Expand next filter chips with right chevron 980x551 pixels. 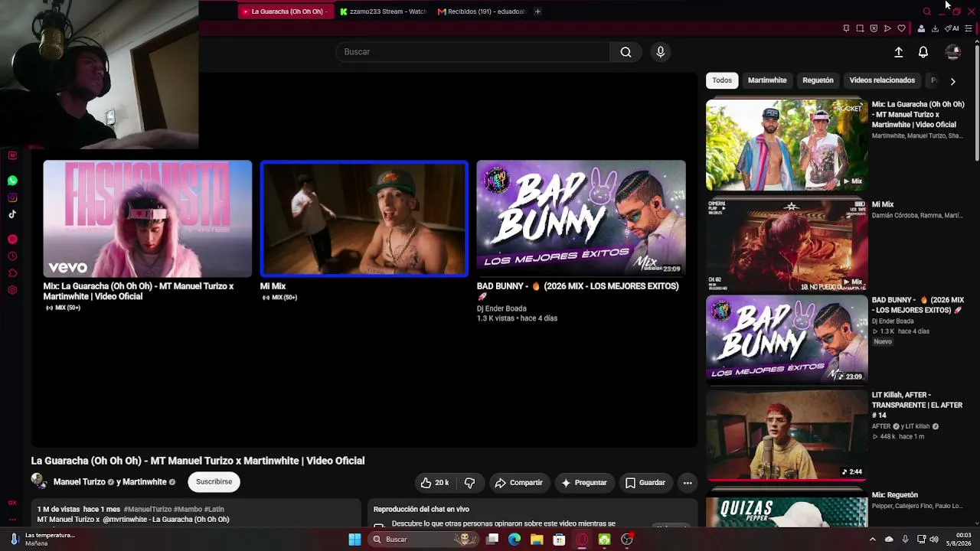pos(952,81)
